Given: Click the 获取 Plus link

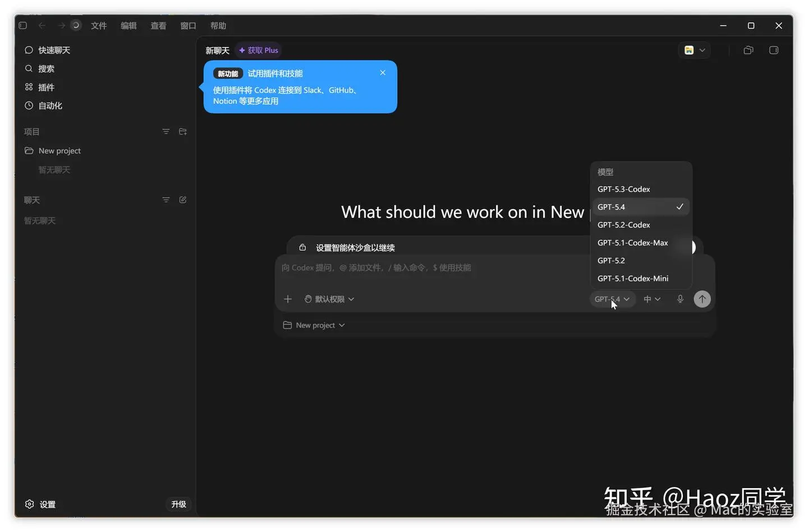Looking at the screenshot, I should [x=259, y=51].
